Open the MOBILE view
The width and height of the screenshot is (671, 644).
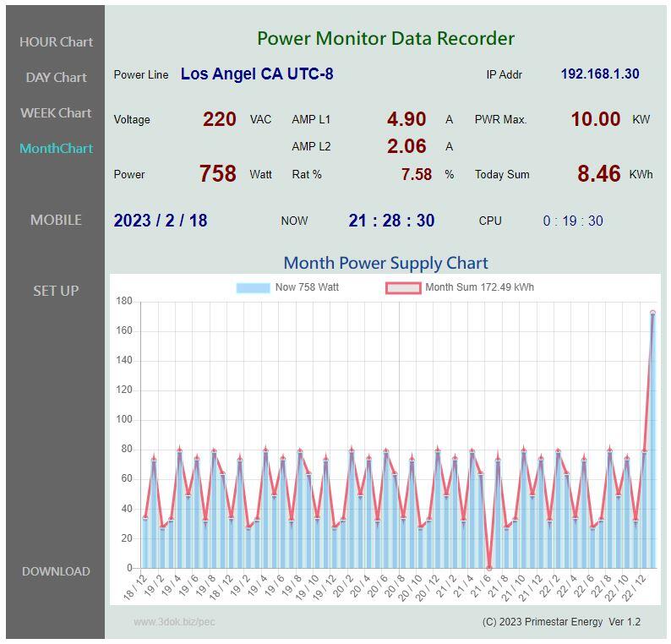56,220
